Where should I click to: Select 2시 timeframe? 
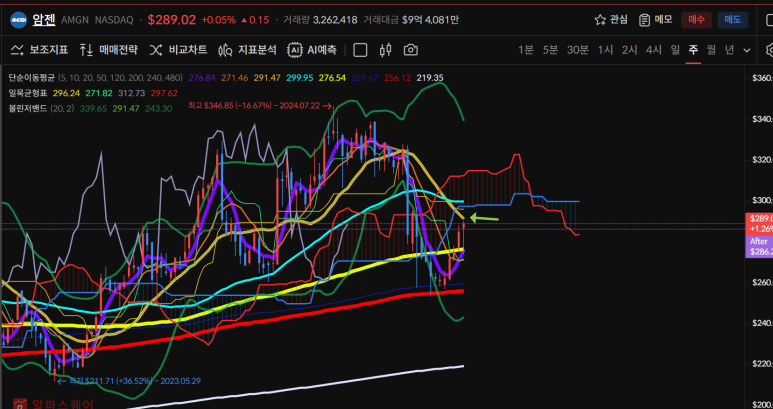(x=630, y=50)
